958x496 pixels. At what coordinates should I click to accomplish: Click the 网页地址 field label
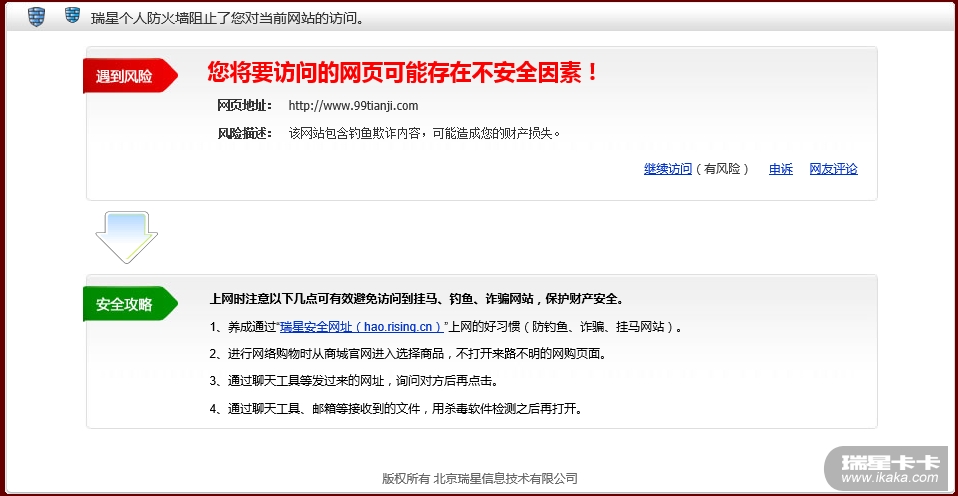[245, 106]
